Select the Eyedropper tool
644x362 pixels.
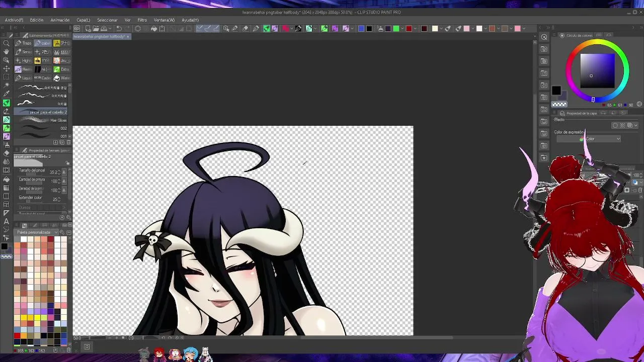tap(6, 95)
